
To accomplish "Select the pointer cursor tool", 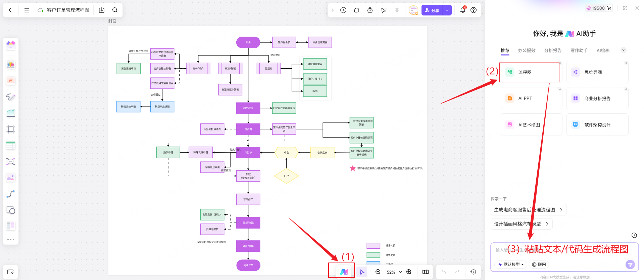I will [362, 272].
